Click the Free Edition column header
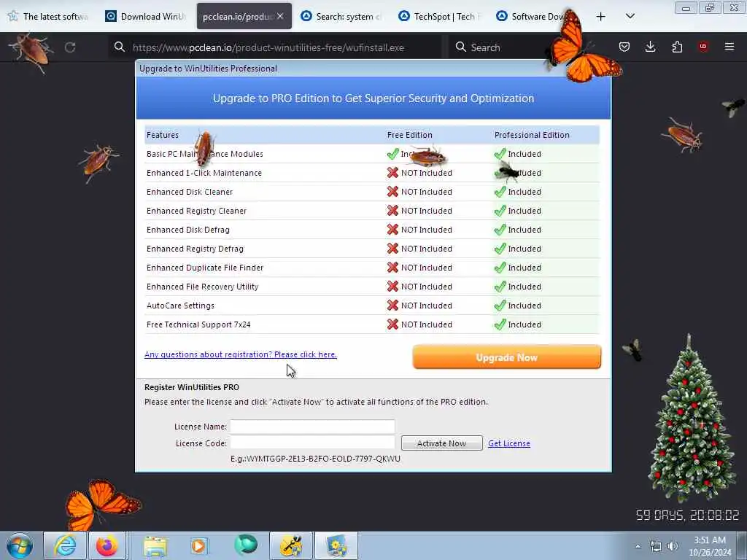This screenshot has height=560, width=747. (x=410, y=135)
